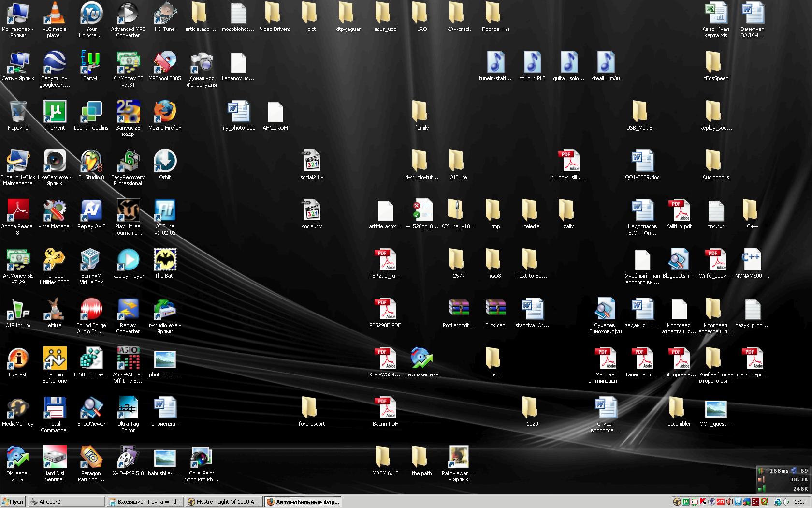
Task: Click the En language indicator in tray
Action: click(755, 502)
